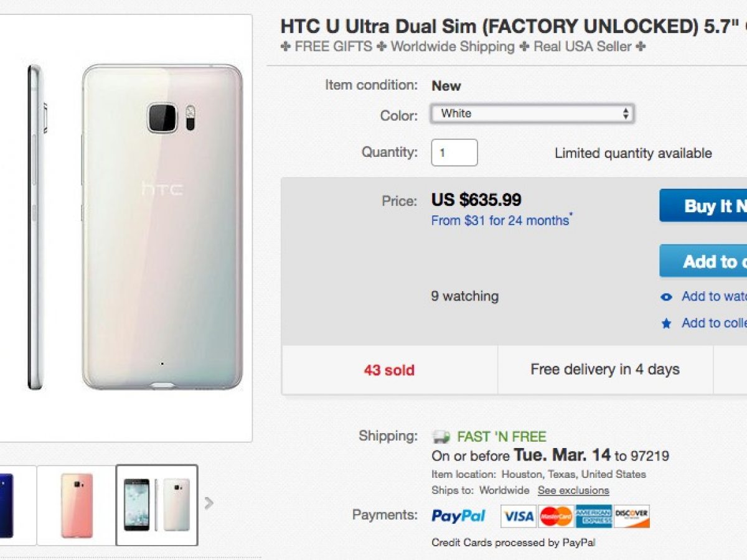The image size is (747, 560).
Task: Select the blue HTC phone thumbnail
Action: pos(6,505)
